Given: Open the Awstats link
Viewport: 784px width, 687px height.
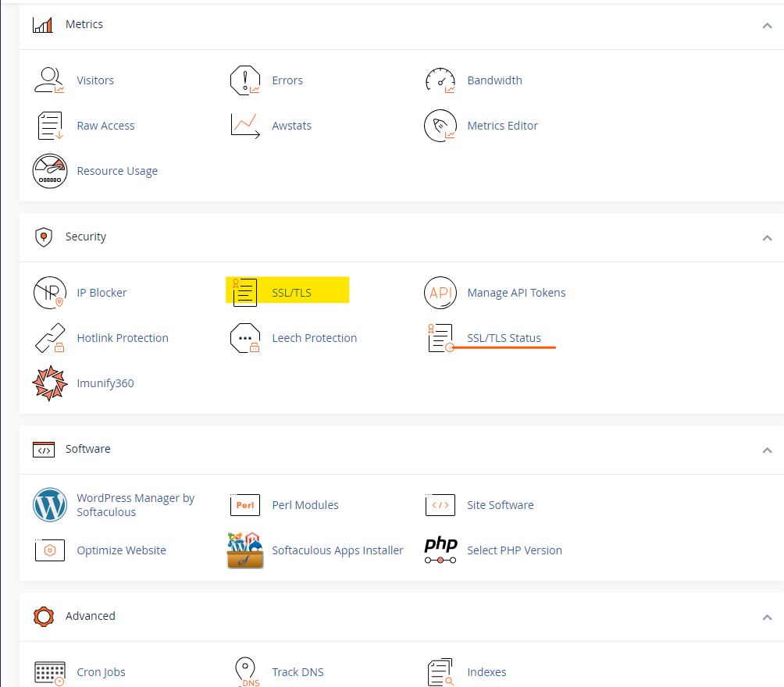Looking at the screenshot, I should point(291,126).
